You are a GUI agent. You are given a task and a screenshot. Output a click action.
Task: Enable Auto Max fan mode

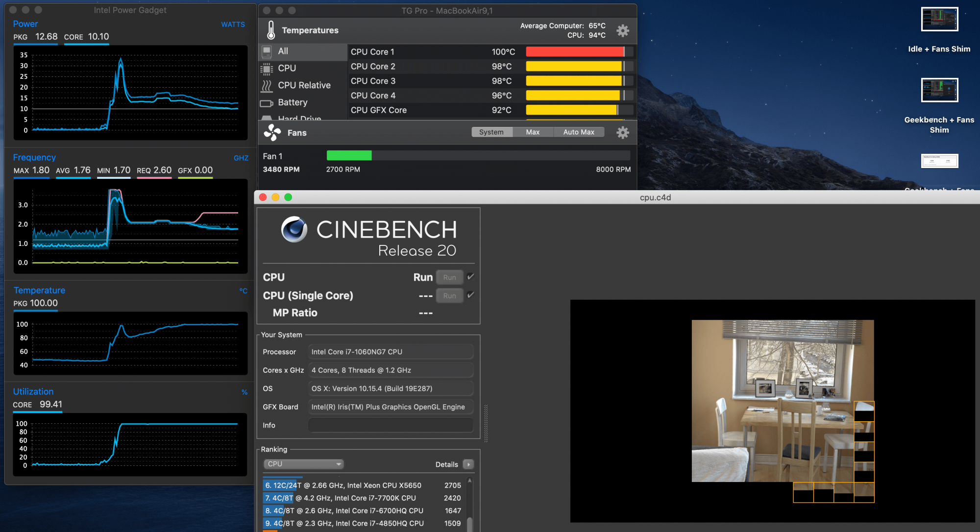(579, 131)
